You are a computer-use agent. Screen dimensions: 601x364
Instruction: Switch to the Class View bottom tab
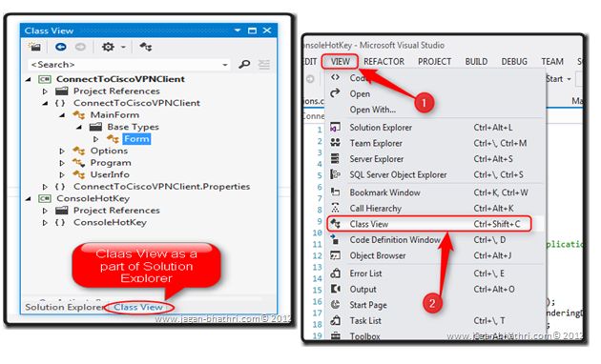[x=138, y=307]
